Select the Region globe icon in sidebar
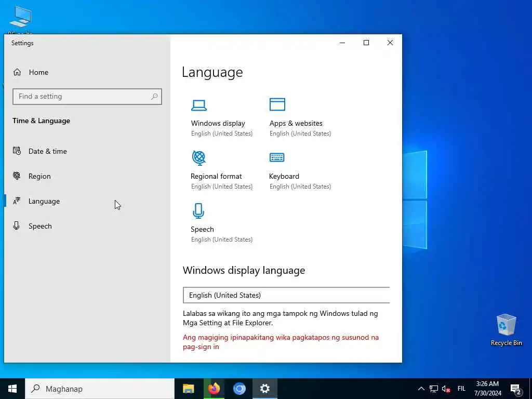The image size is (532, 399). (17, 176)
